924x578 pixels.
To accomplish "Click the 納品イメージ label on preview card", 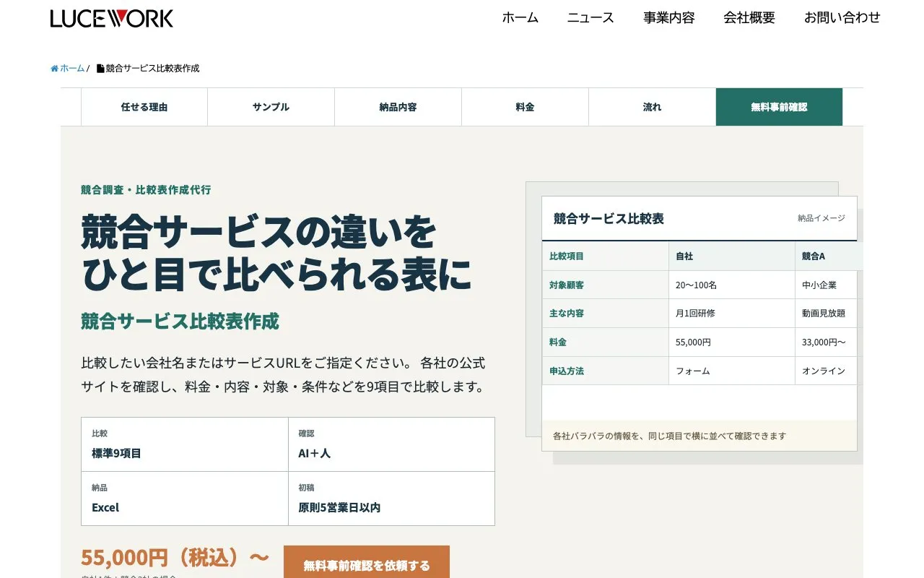I will tap(821, 218).
